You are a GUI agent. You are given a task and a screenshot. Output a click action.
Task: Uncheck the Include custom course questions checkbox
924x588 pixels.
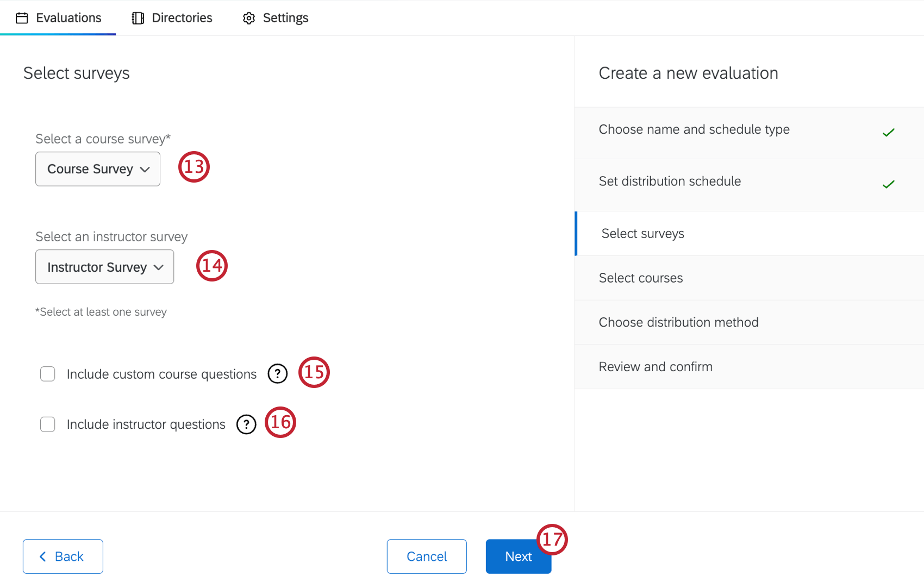click(48, 374)
